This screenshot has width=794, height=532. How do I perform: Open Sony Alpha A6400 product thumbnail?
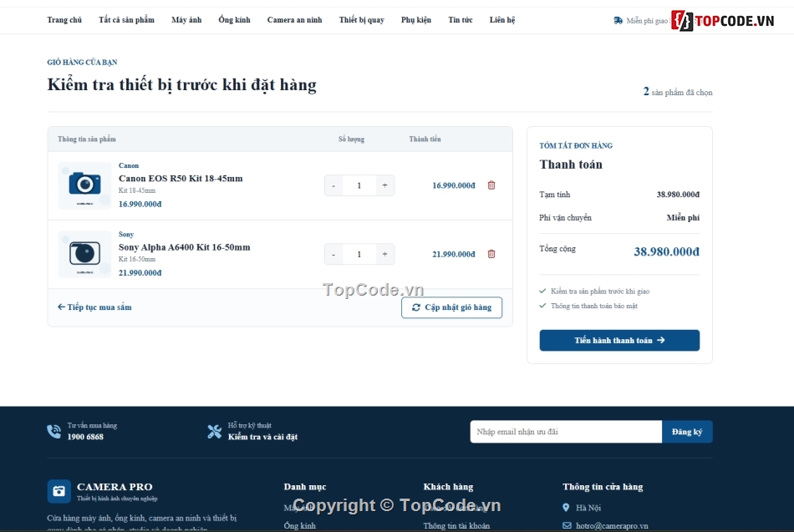pos(84,254)
